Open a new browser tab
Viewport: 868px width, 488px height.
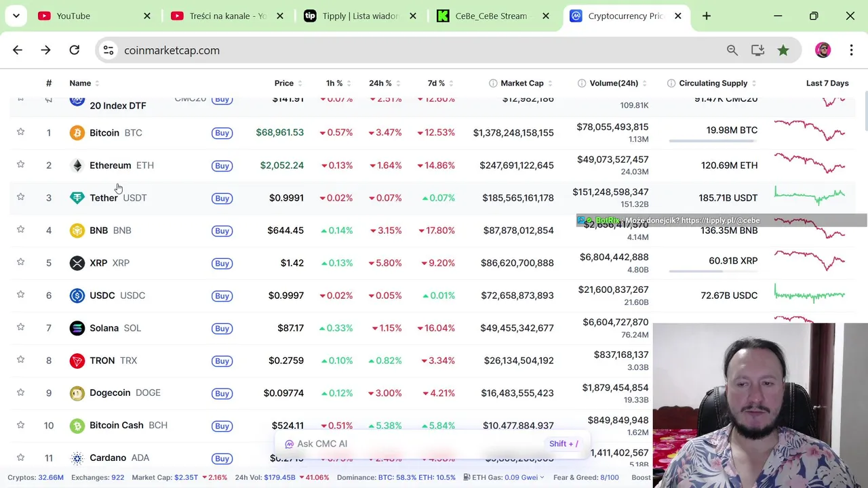click(x=707, y=16)
